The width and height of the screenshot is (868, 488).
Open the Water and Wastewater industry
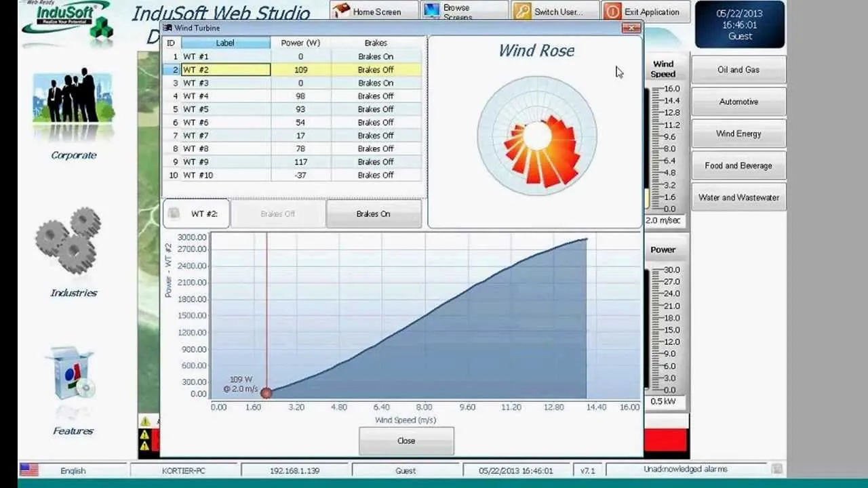coord(738,197)
